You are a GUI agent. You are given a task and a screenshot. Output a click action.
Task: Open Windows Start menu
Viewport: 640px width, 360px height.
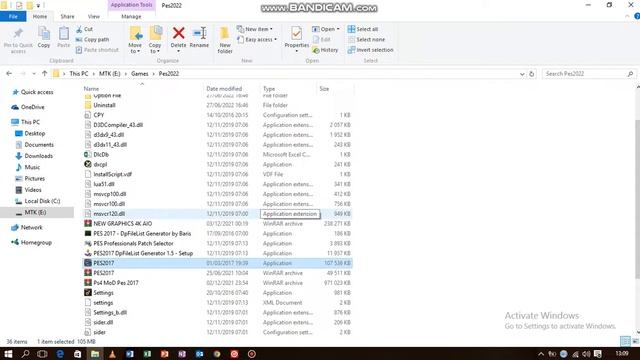(8, 354)
